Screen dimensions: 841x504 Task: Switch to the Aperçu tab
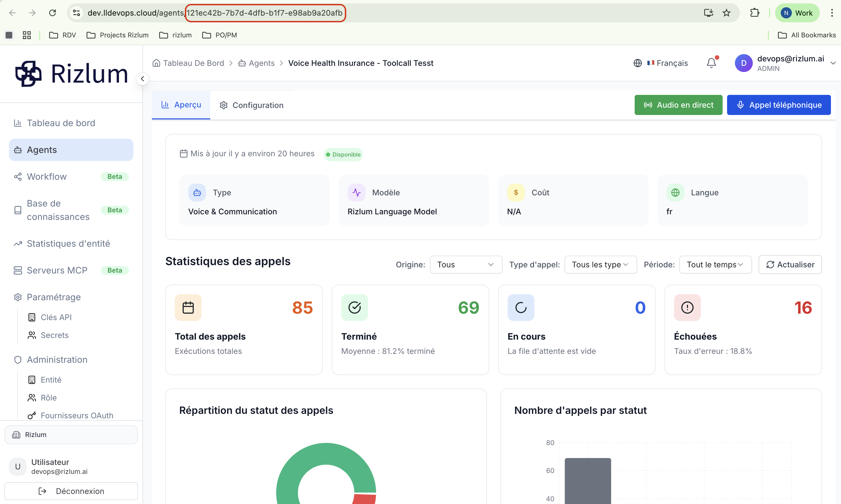181,105
